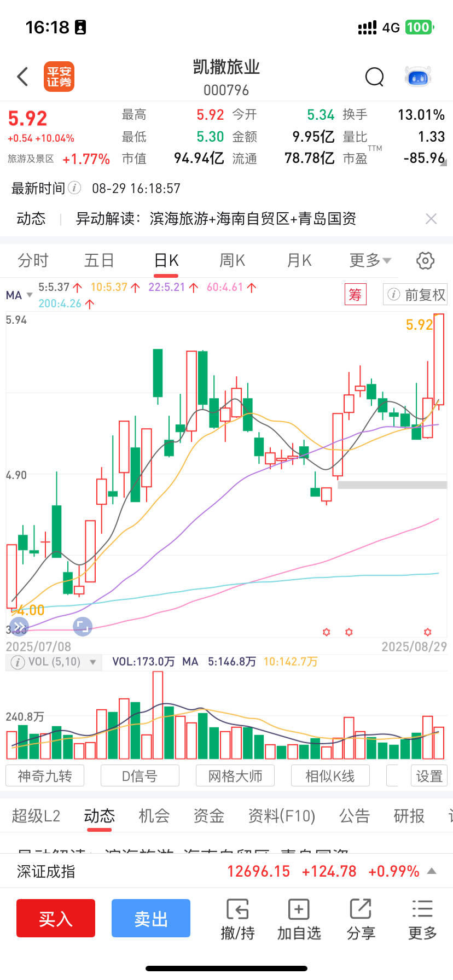The width and height of the screenshot is (453, 980).
Task: Open the 前复权 adjustment selector
Action: tap(415, 295)
